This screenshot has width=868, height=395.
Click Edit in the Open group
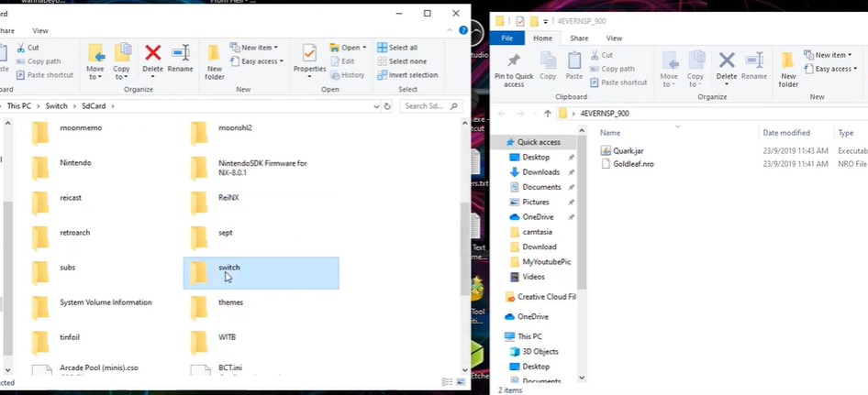point(342,61)
